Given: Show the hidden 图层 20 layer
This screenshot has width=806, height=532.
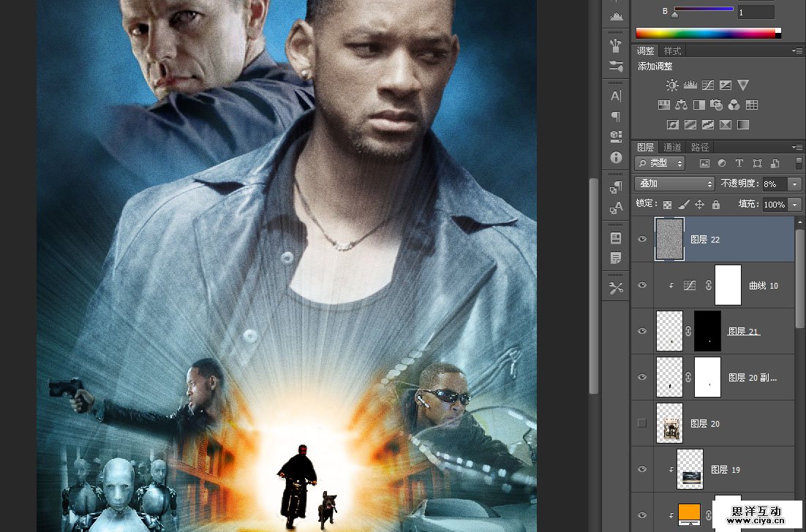Looking at the screenshot, I should point(642,423).
